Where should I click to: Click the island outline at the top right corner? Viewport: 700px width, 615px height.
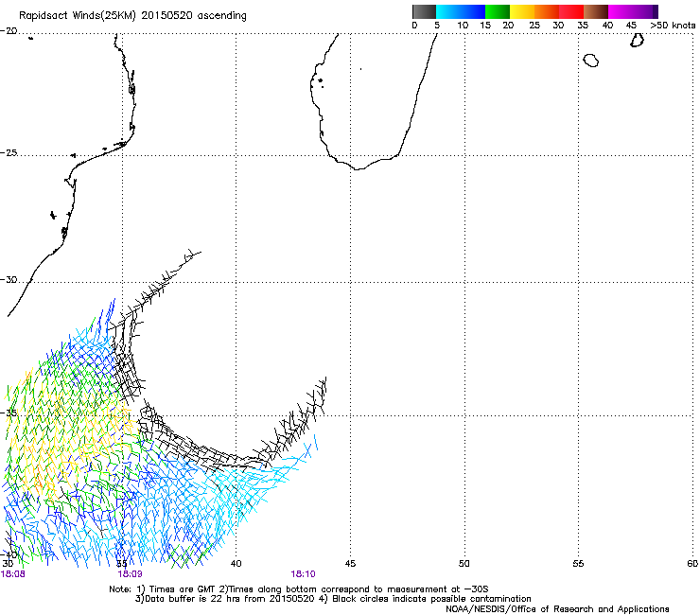pos(637,40)
